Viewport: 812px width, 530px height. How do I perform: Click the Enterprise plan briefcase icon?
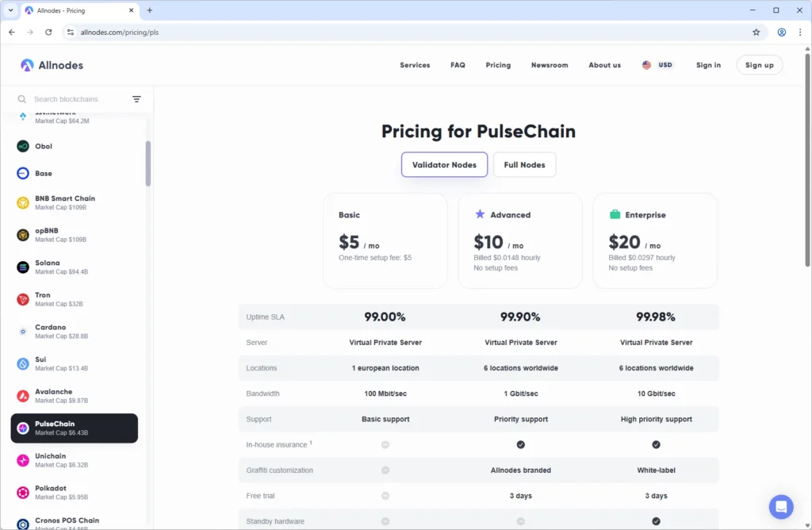[x=615, y=214]
